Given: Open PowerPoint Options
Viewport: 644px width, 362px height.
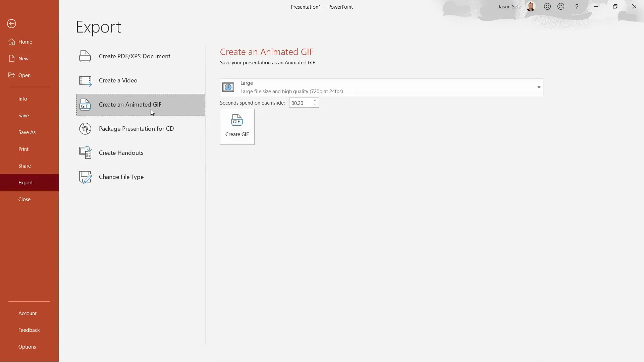Looking at the screenshot, I should (29, 347).
